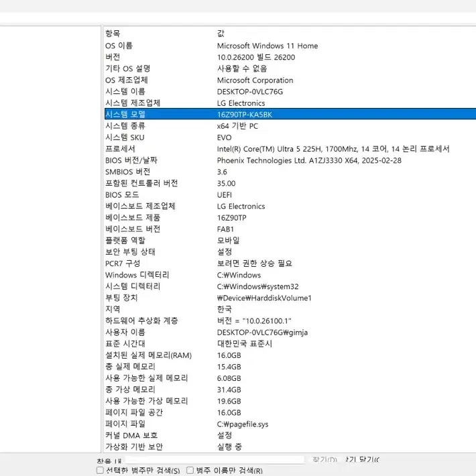Image resolution: width=476 pixels, height=476 pixels.
Task: Select the PCR7 구성 row label
Action: tap(123, 263)
